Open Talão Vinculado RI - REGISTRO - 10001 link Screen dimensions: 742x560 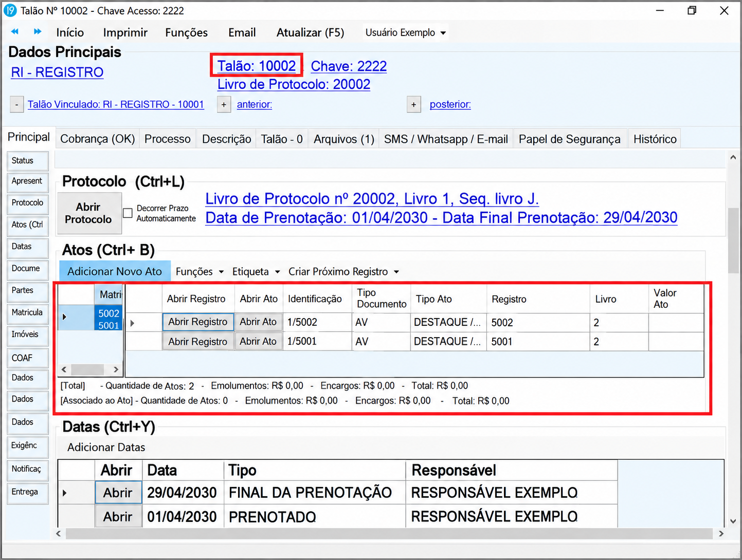[116, 104]
